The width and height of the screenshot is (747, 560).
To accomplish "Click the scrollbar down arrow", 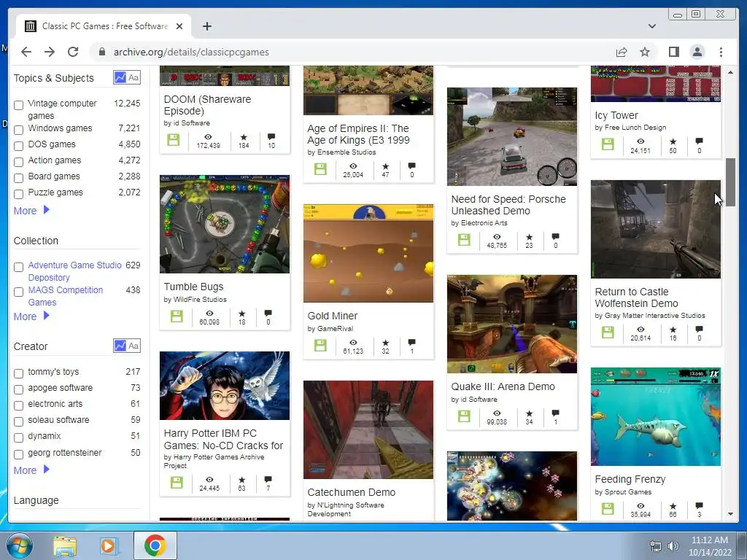I will 730,514.
